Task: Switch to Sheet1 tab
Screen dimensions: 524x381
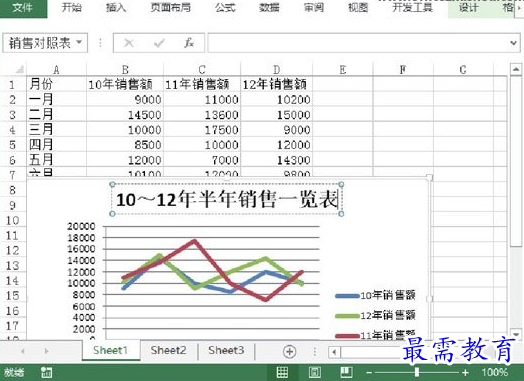Action: tap(111, 350)
